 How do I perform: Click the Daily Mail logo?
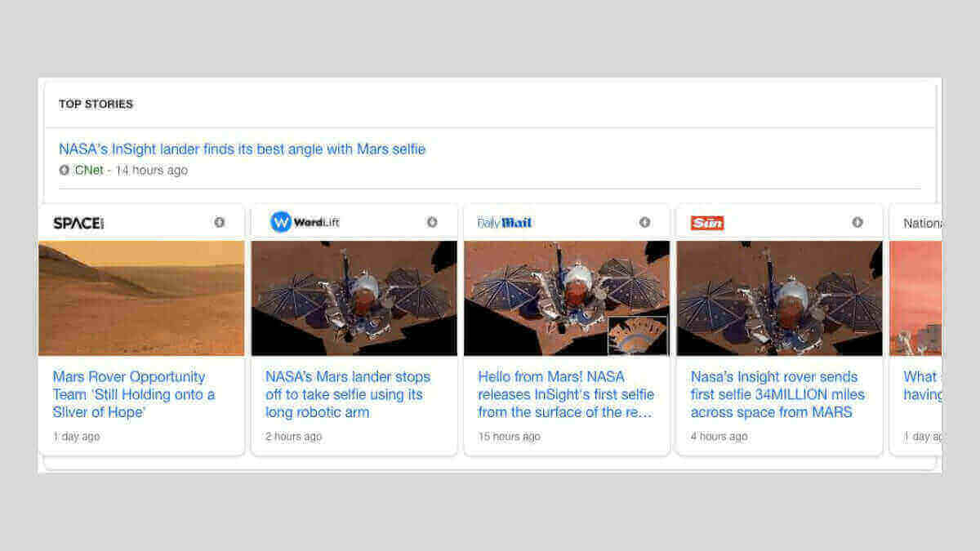pos(505,223)
